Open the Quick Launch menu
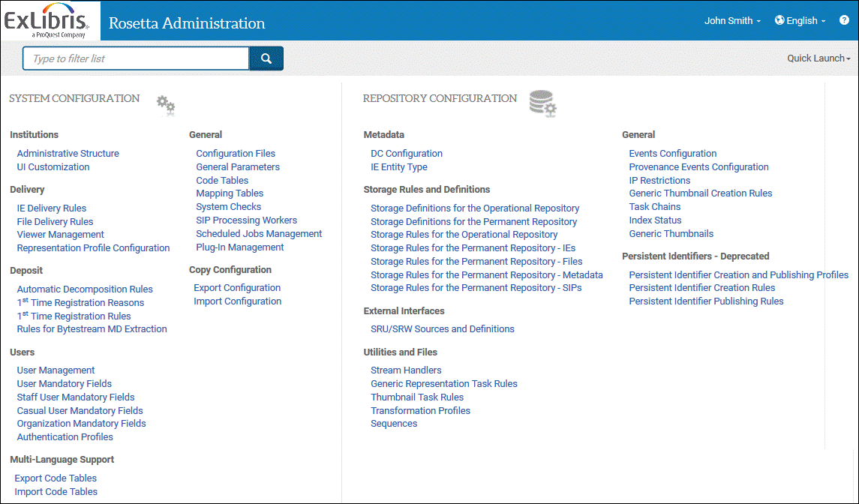The image size is (859, 504). [x=818, y=58]
